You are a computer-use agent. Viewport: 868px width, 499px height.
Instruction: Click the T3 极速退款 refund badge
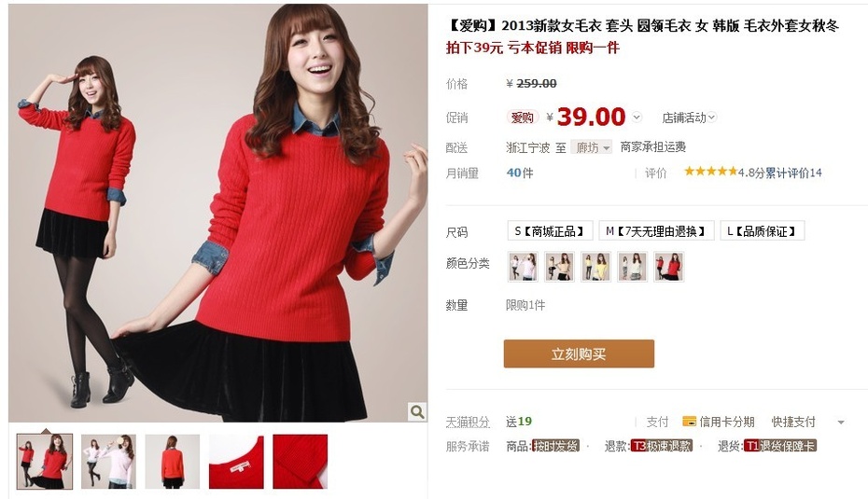(662, 446)
